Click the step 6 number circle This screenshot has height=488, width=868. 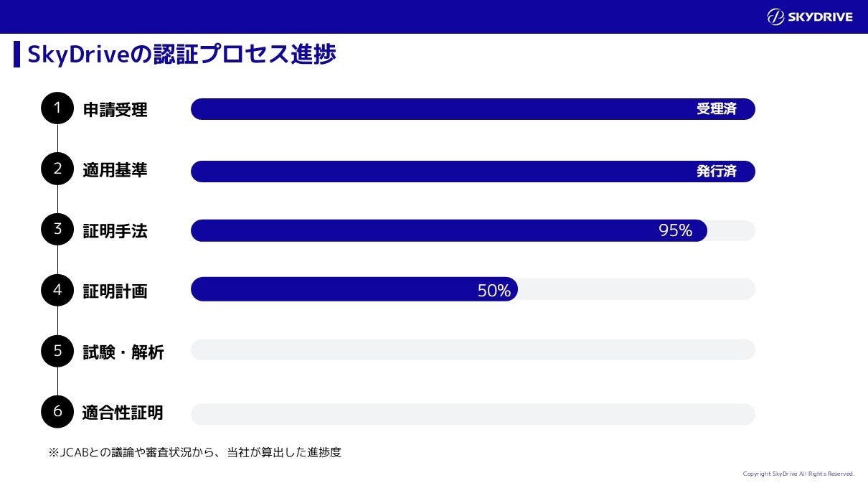coord(57,412)
